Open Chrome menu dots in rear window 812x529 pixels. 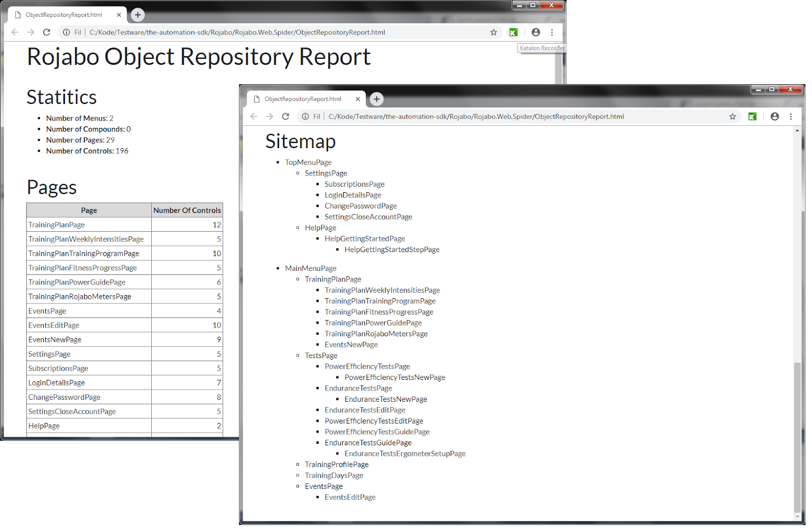(x=552, y=32)
